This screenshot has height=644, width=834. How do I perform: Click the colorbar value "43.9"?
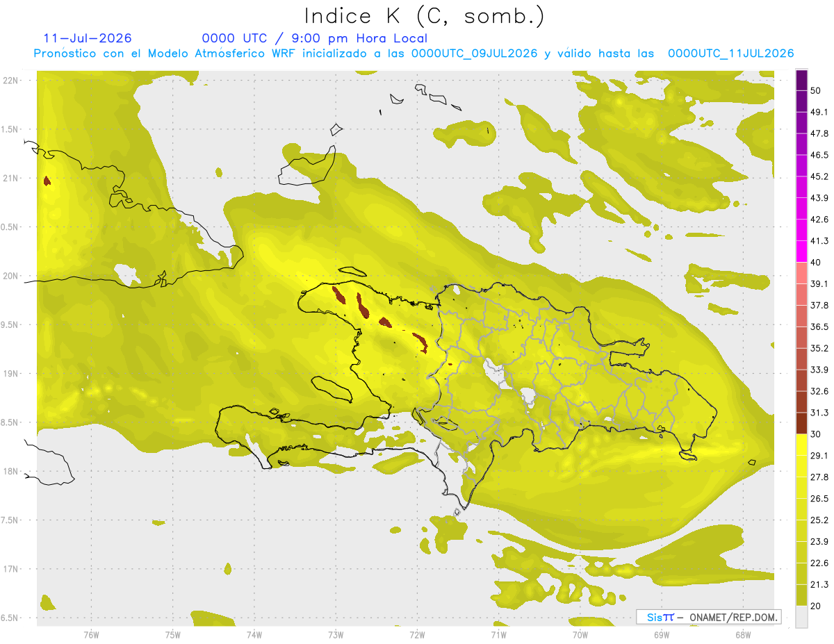pos(820,198)
